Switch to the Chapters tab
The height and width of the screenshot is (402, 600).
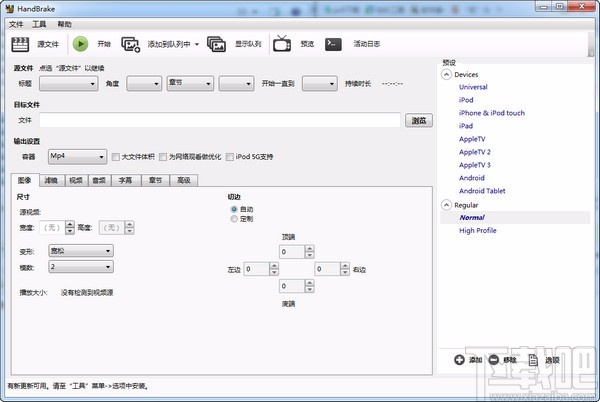tap(155, 180)
